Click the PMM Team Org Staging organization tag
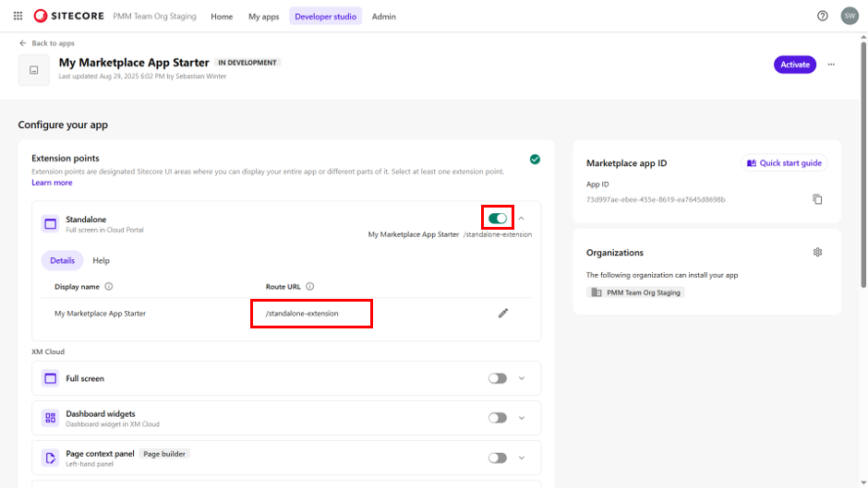 pyautogui.click(x=635, y=292)
